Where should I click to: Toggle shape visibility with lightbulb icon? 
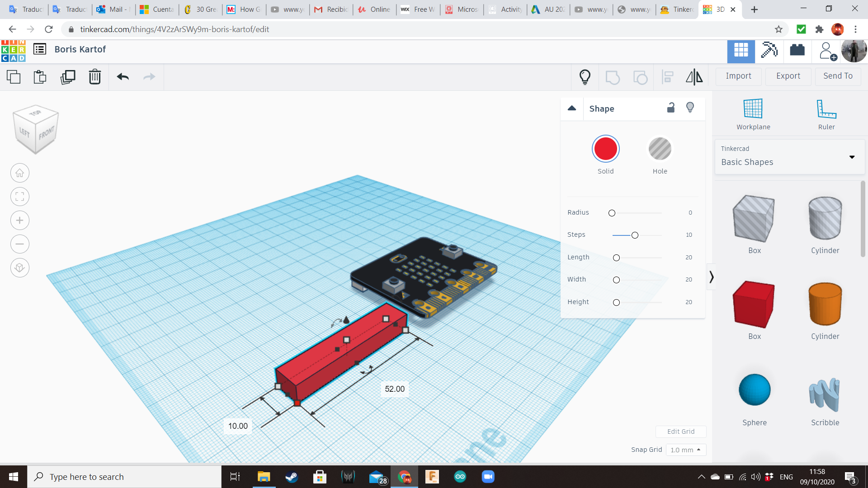[690, 108]
